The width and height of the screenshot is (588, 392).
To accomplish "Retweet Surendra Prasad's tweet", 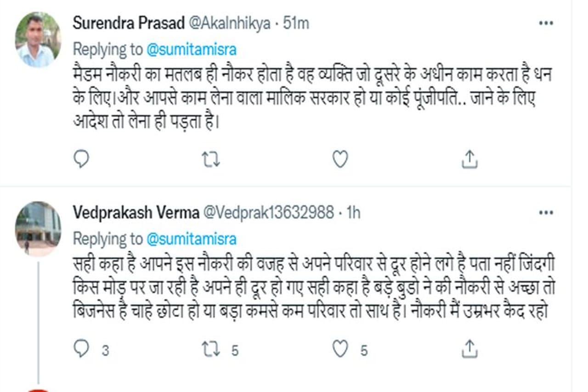I will pos(211,159).
